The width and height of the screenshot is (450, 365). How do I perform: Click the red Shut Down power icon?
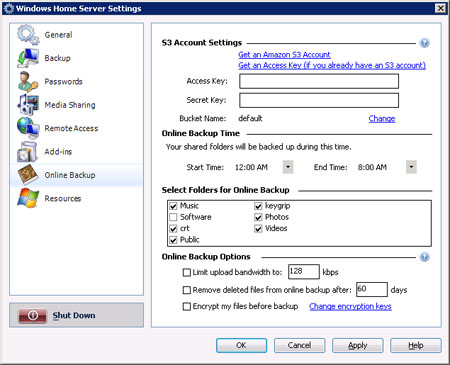tap(32, 315)
